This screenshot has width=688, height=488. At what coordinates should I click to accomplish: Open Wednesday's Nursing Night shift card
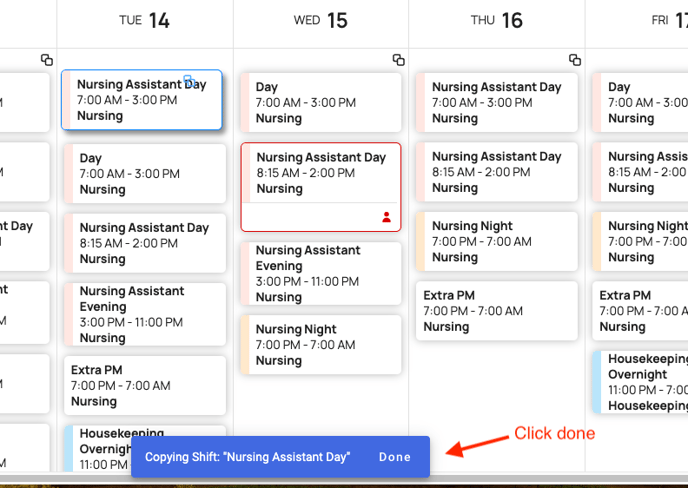pyautogui.click(x=320, y=345)
